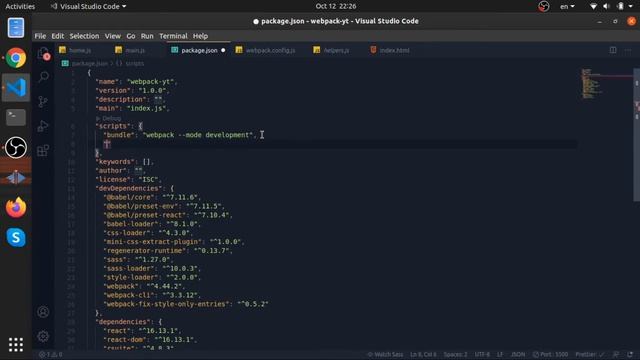Click the editor vertical scrollbar
The width and height of the screenshot is (640, 360).
pyautogui.click(x=636, y=135)
